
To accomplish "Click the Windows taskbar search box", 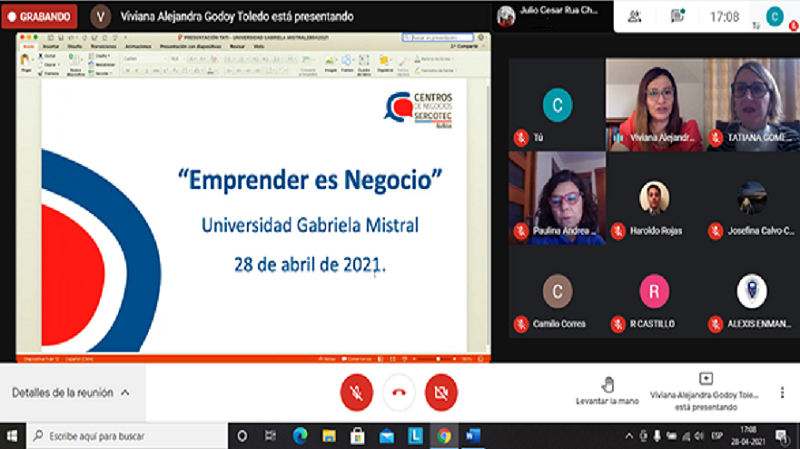I will coord(127,436).
